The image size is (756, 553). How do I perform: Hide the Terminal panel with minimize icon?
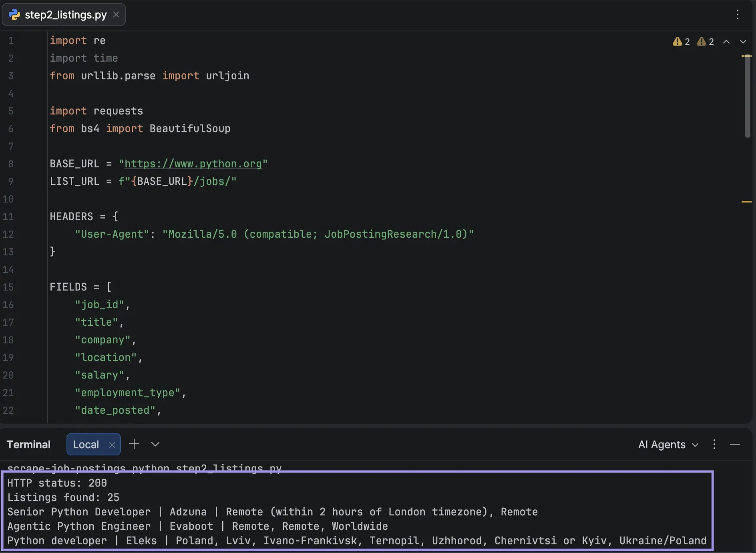[x=735, y=444]
